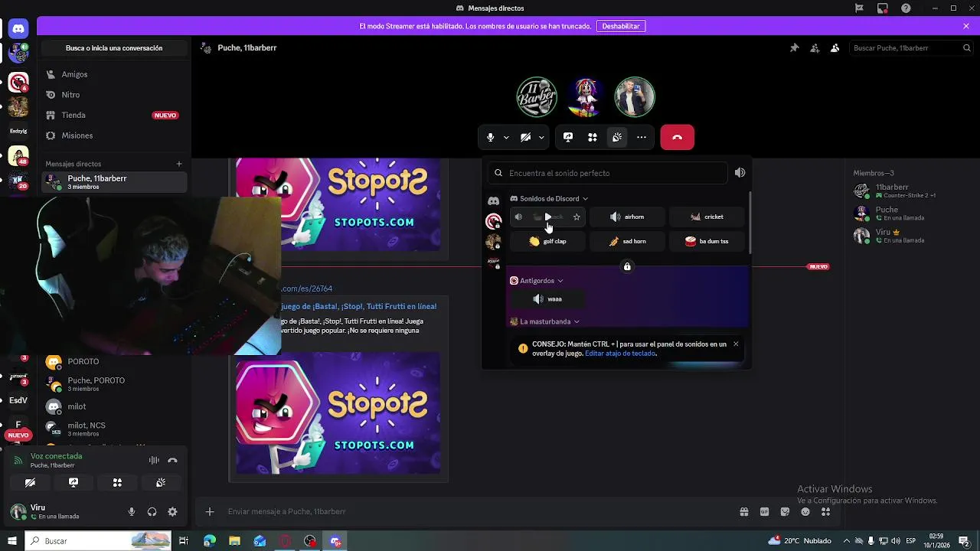This screenshot has height=551, width=980.
Task: Share screen from the voice connected panel
Action: 73,483
